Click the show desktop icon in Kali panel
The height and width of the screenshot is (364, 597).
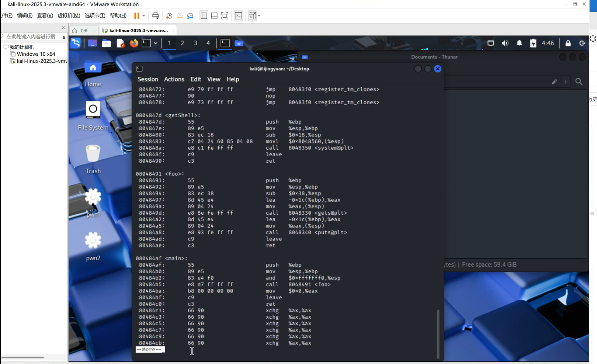[x=92, y=43]
